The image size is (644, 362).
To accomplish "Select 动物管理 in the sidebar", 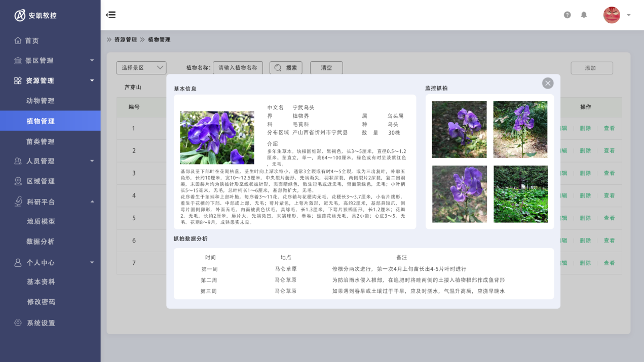I will point(41,101).
